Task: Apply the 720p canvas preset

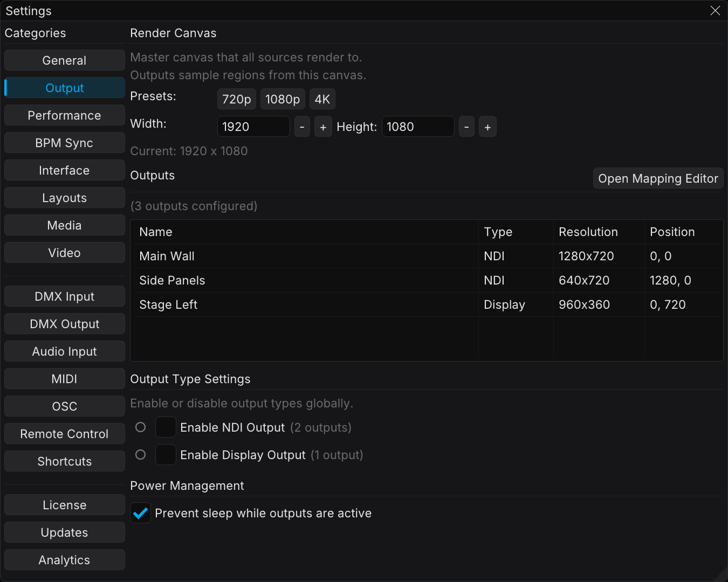Action: pos(237,99)
